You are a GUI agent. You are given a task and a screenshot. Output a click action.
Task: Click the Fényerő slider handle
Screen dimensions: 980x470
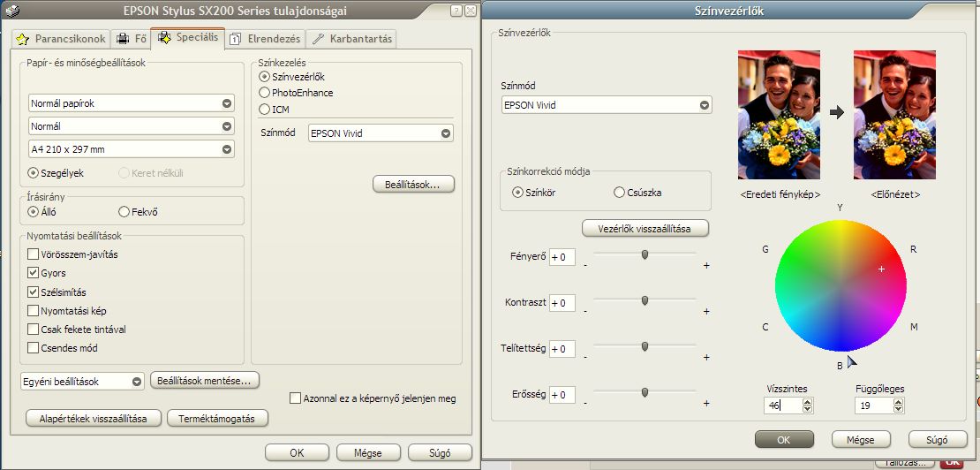(x=645, y=254)
